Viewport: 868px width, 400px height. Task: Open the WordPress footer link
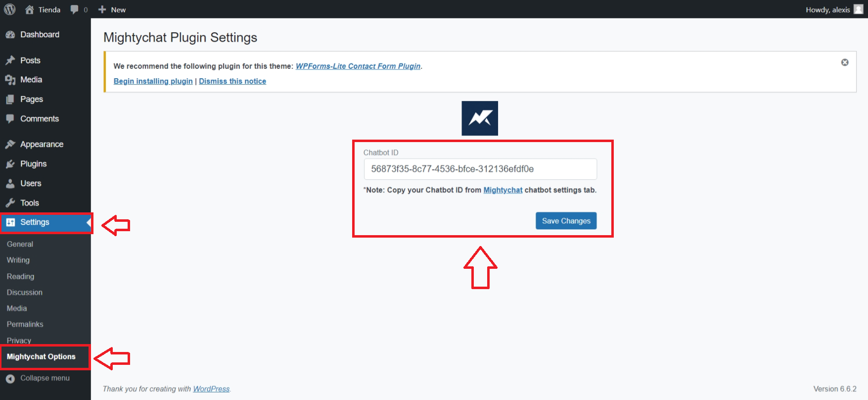point(211,389)
